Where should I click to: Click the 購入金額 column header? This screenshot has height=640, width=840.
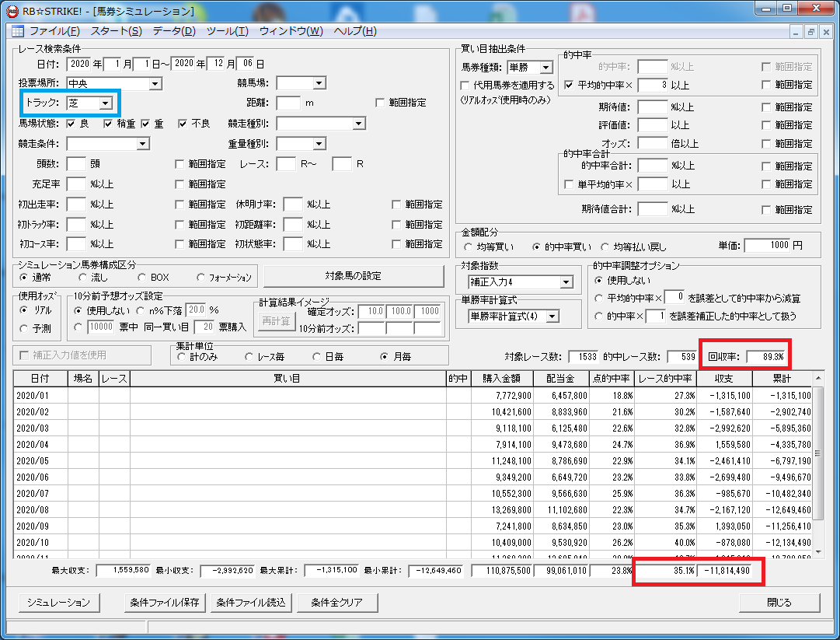point(502,379)
